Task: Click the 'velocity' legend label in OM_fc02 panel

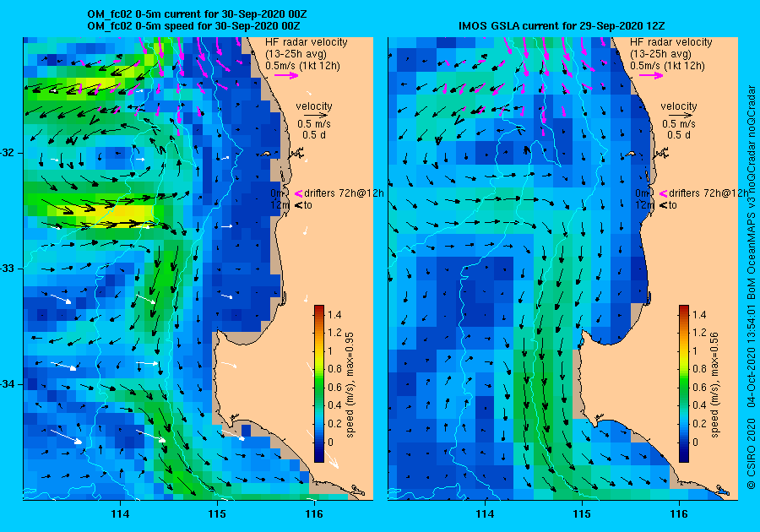Action: (314, 106)
